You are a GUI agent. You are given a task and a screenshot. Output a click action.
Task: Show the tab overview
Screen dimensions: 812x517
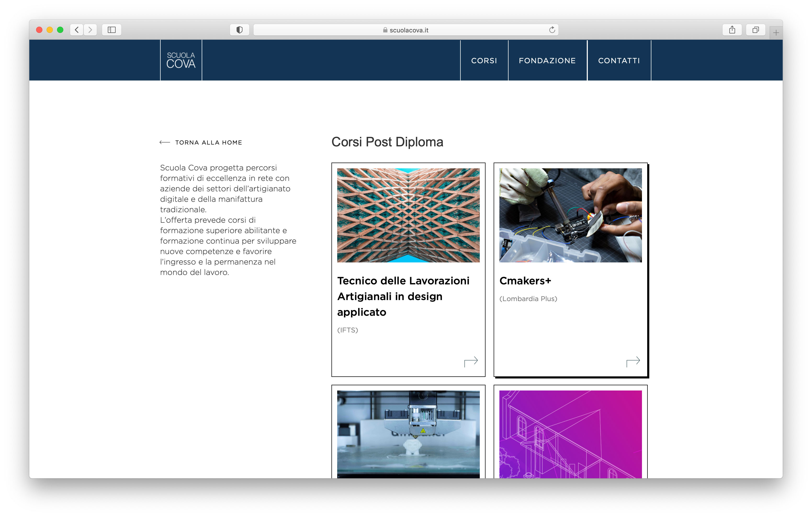756,30
